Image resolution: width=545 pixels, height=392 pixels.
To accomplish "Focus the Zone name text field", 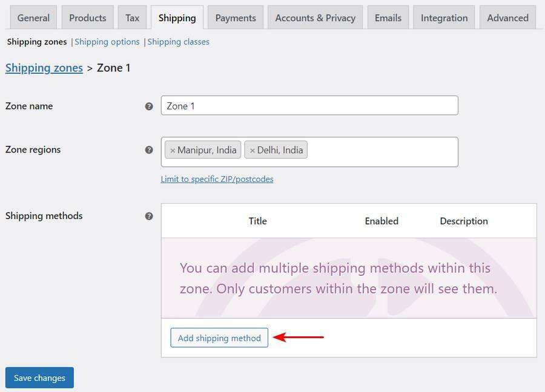I will (309, 106).
